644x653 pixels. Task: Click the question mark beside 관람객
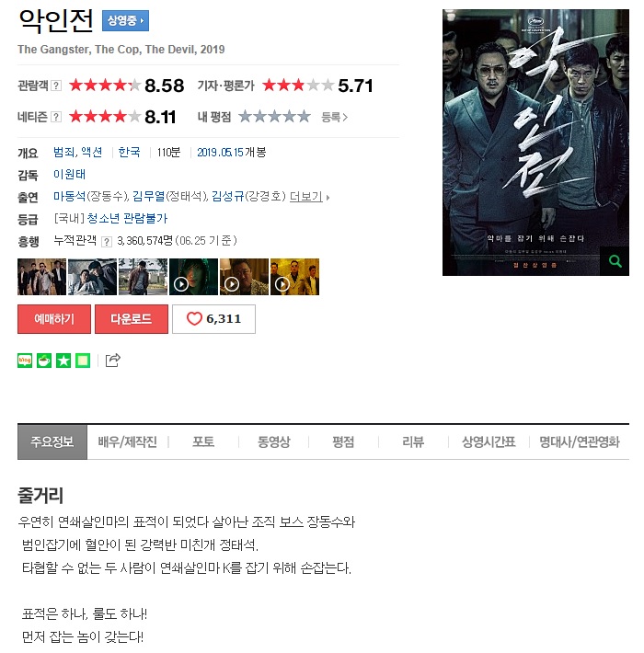pos(56,86)
